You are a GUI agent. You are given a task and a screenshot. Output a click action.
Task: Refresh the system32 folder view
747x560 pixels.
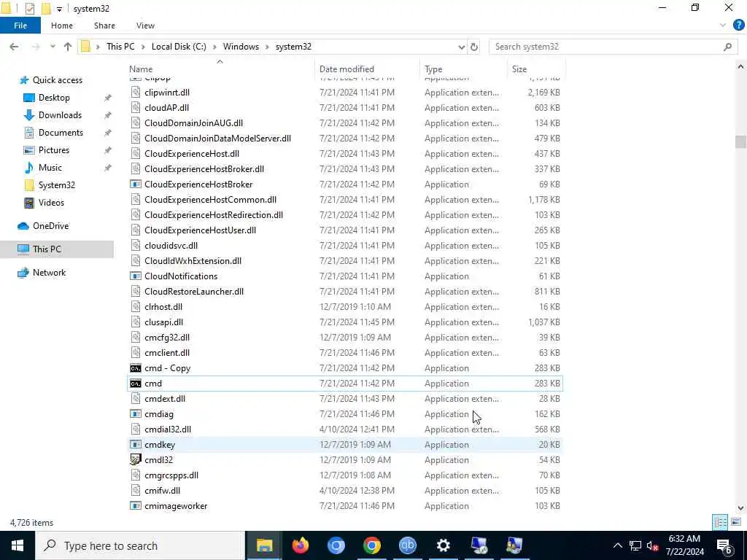474,47
